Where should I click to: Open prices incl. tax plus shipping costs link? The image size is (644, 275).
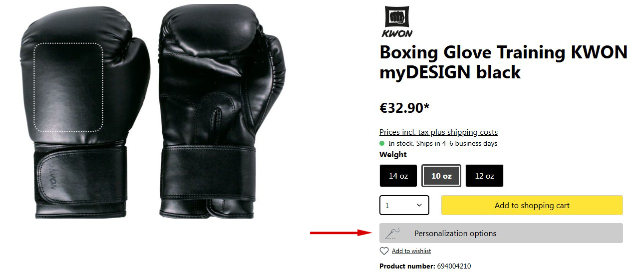[438, 132]
